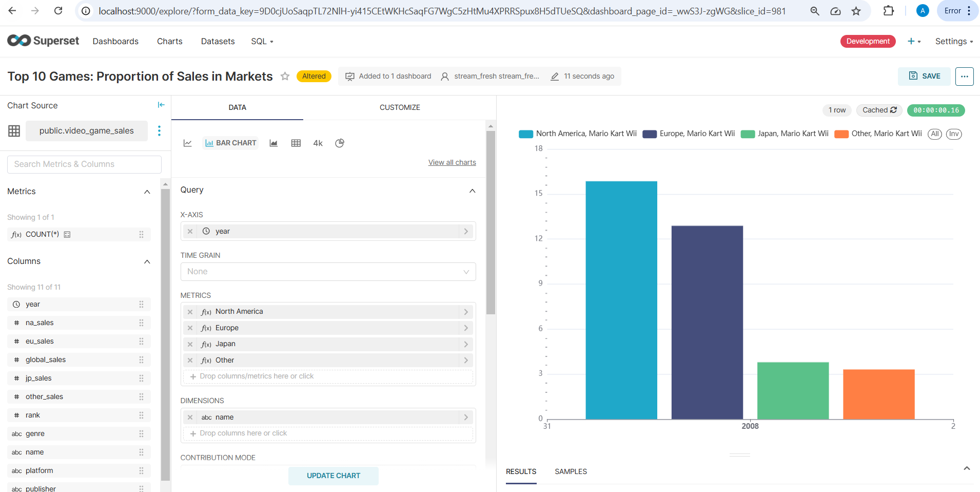Select the Big Number 4k visualization
Screen dimensions: 980x492
point(318,143)
